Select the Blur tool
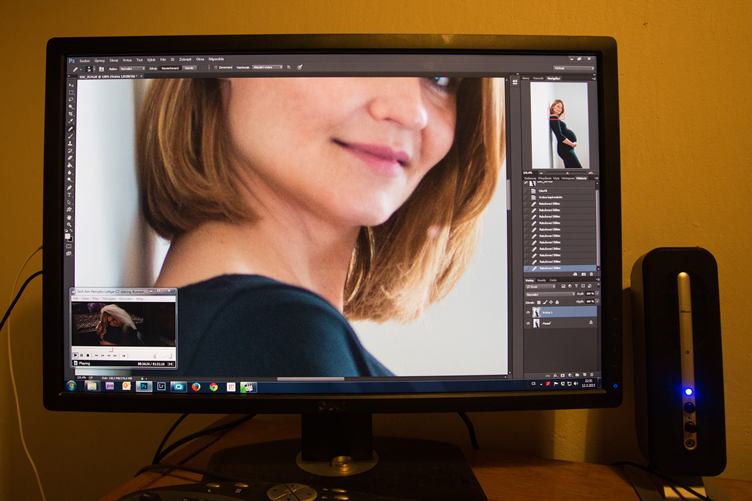 coord(70,172)
